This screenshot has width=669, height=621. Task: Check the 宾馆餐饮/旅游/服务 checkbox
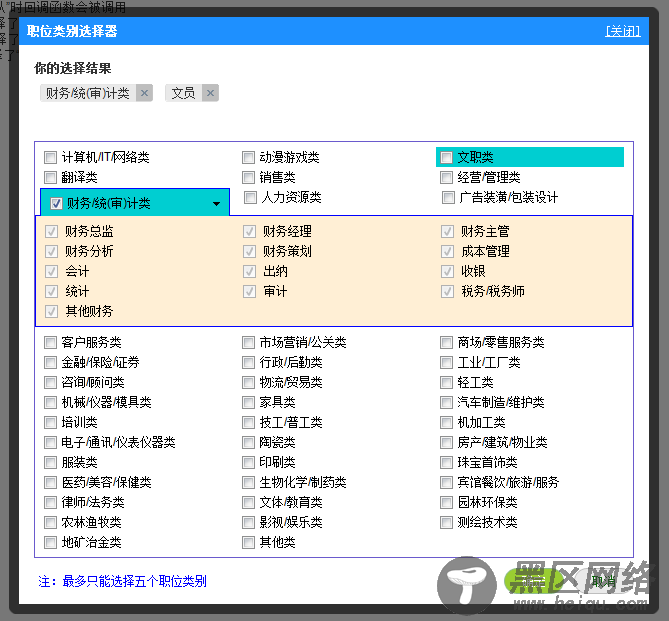coord(446,483)
